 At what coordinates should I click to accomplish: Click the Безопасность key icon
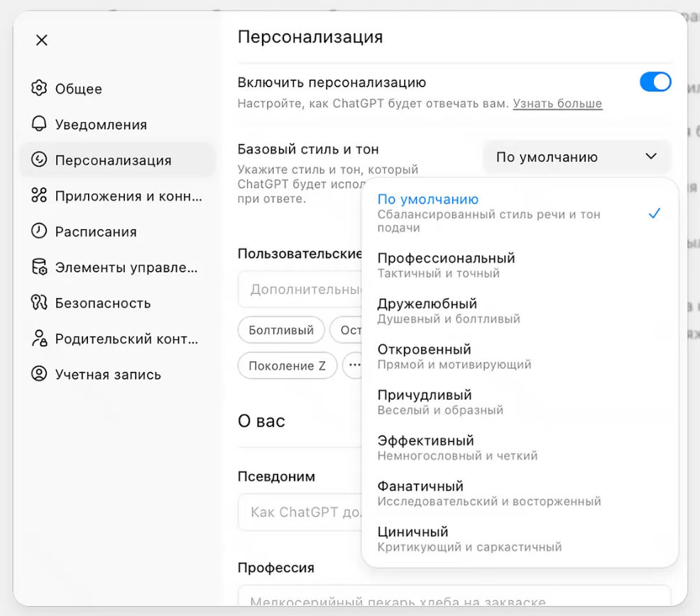point(39,303)
